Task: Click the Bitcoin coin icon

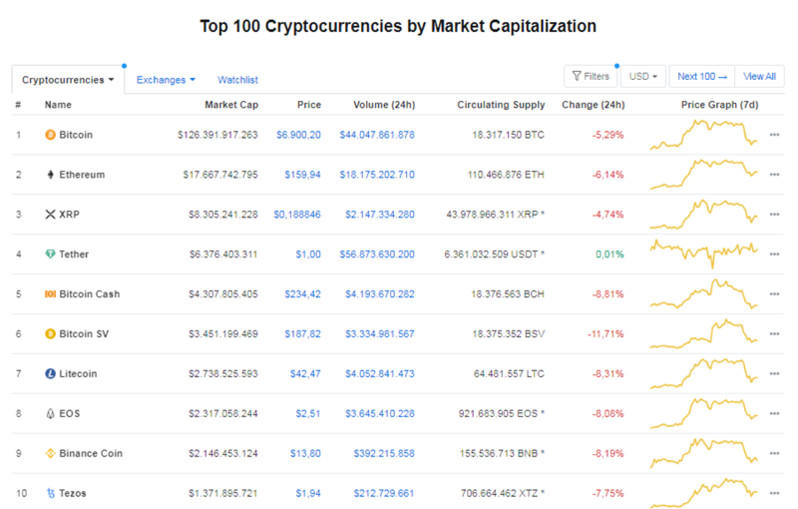Action: [x=50, y=135]
